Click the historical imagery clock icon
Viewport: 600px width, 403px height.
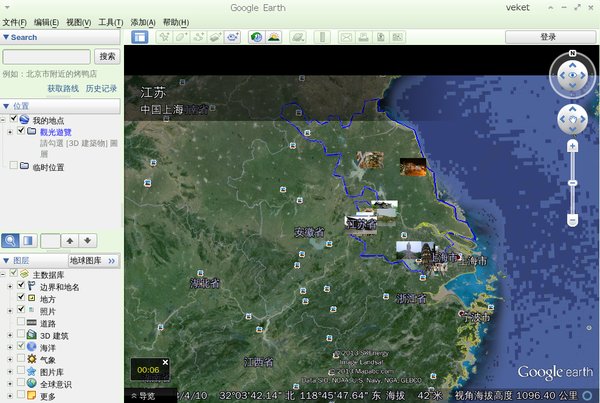pyautogui.click(x=256, y=37)
